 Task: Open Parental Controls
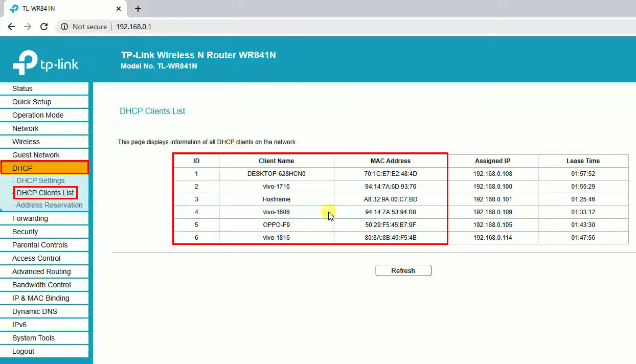[x=39, y=245]
